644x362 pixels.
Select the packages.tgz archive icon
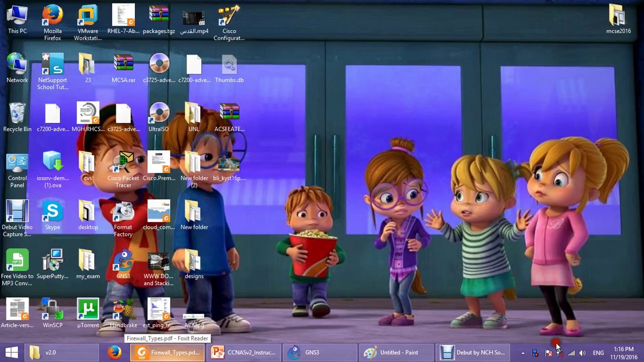coord(159,20)
